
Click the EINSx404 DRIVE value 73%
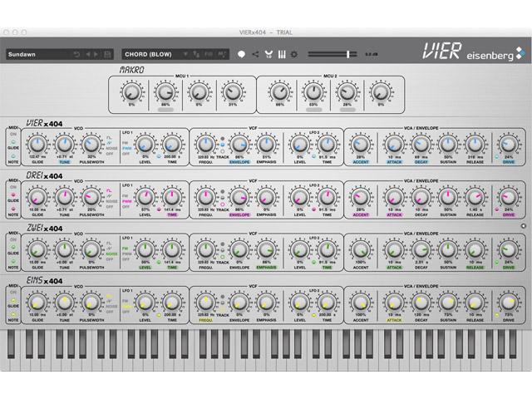click(508, 315)
